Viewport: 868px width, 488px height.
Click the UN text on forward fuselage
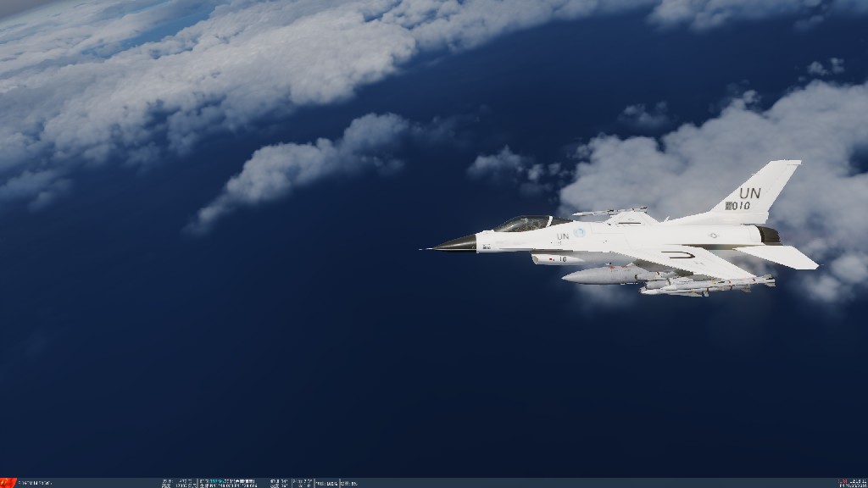click(x=562, y=236)
